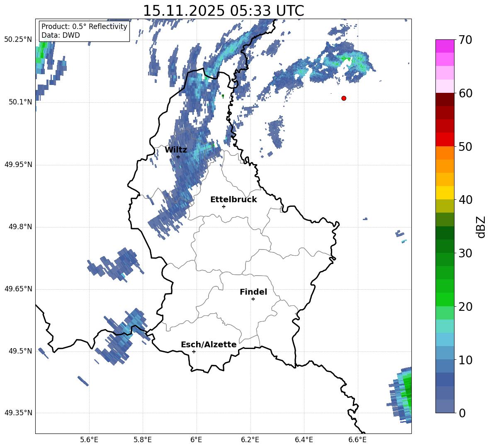Screen dimensions: 491x448
Task: Click the 60 value on the colorbar
Action: pos(466,93)
